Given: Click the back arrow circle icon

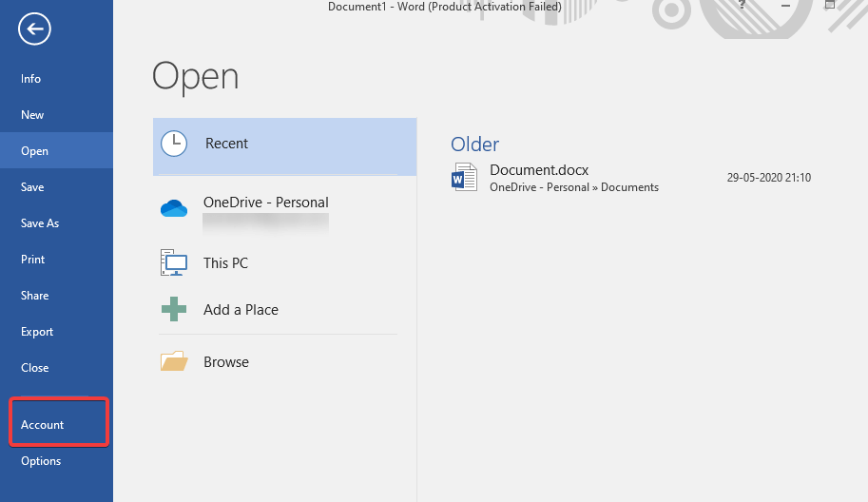Looking at the screenshot, I should tap(34, 29).
